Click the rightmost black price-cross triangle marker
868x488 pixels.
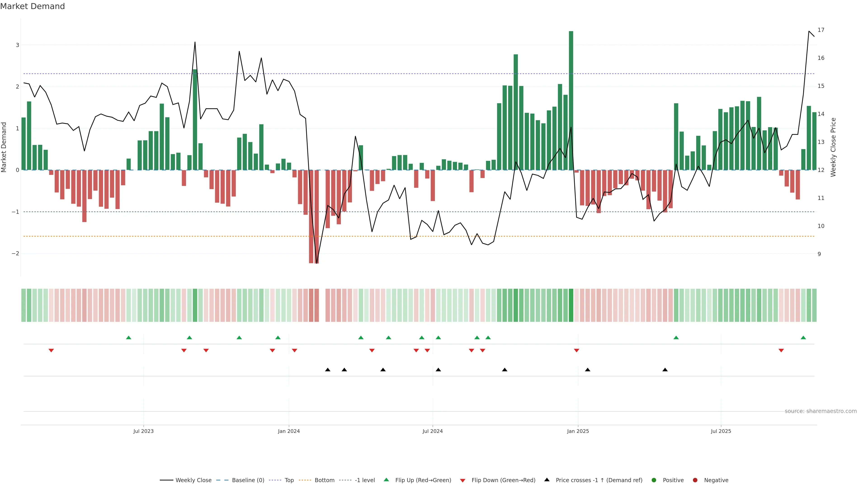(665, 369)
